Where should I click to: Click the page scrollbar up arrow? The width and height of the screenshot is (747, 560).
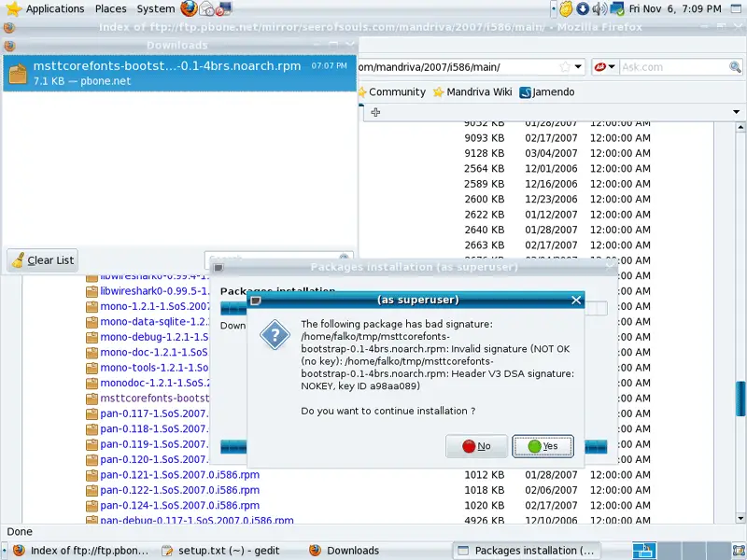pos(740,127)
